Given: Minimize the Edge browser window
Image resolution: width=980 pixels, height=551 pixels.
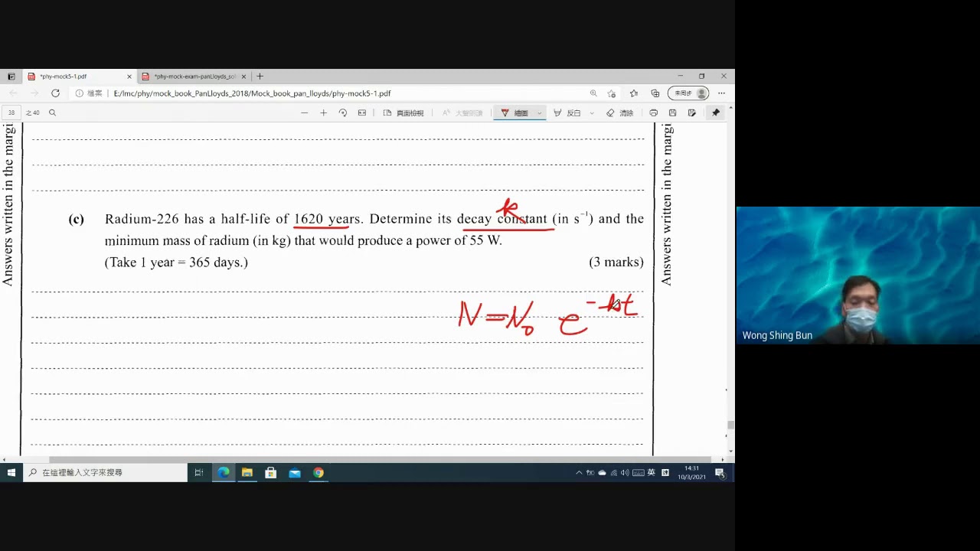Looking at the screenshot, I should pyautogui.click(x=680, y=76).
